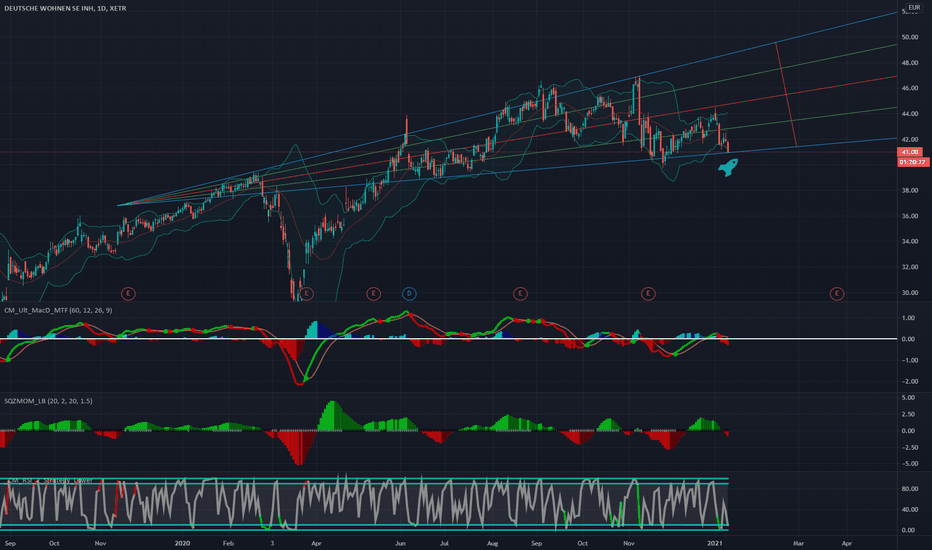
Task: Click the DEUTSCHE WOHNEN SE INH chart title
Action: [65, 8]
